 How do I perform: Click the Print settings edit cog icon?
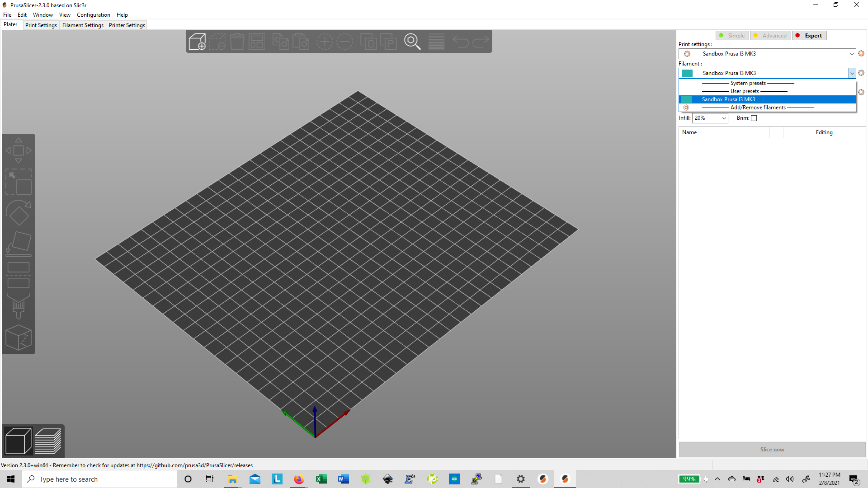tap(861, 53)
